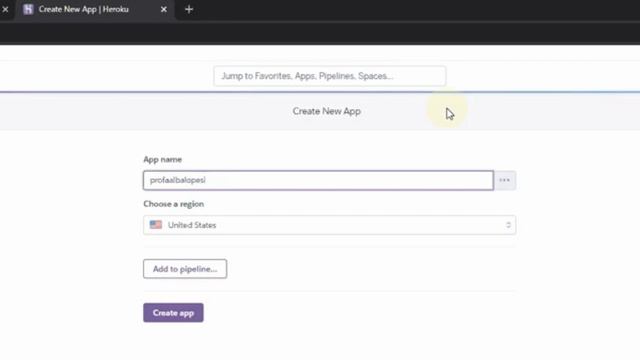Click the region selector up-down arrows
640x360 pixels.
click(x=508, y=225)
